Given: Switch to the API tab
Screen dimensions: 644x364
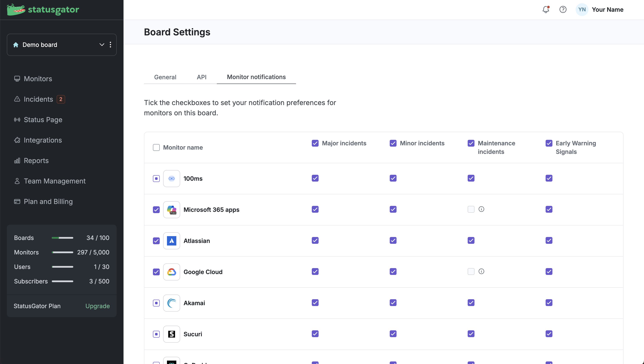Looking at the screenshot, I should tap(201, 77).
